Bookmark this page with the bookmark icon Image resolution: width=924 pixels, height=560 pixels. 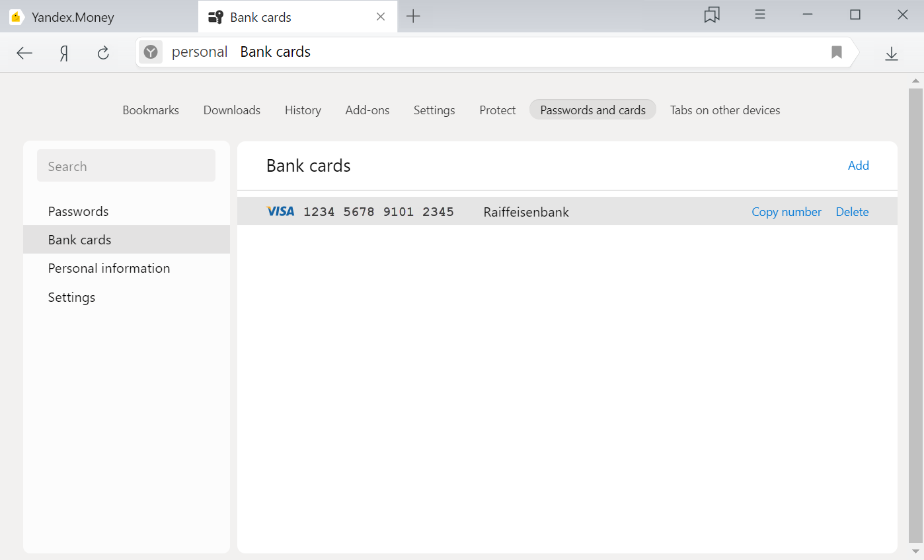coord(837,52)
